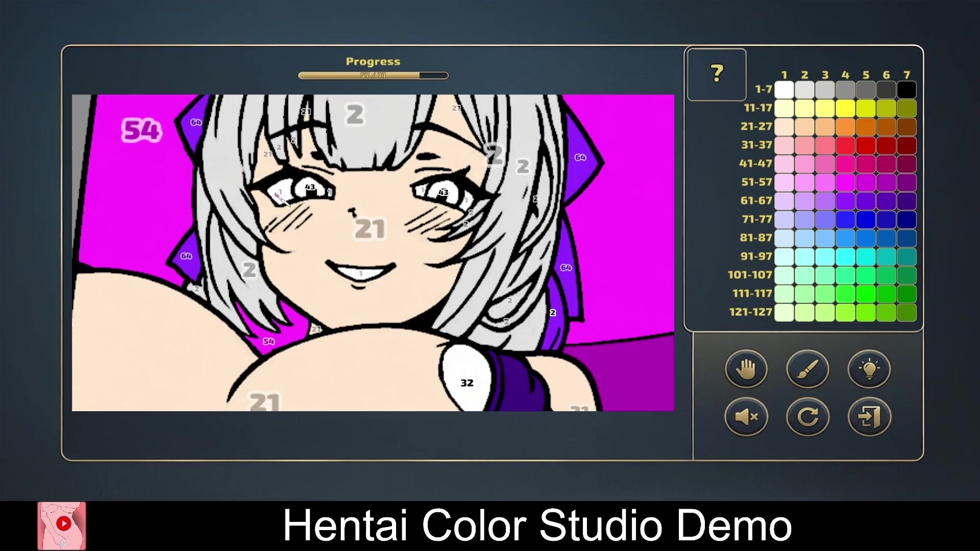980x551 pixels.
Task: Click the video channel thumbnail logo
Action: coord(62,525)
